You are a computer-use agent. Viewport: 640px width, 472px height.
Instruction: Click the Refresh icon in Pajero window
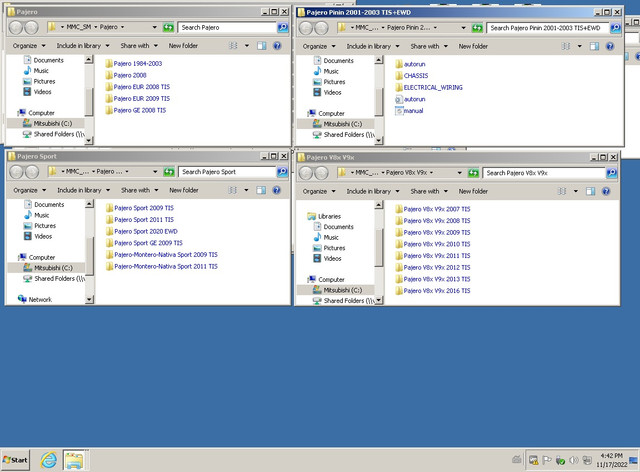[168, 27]
